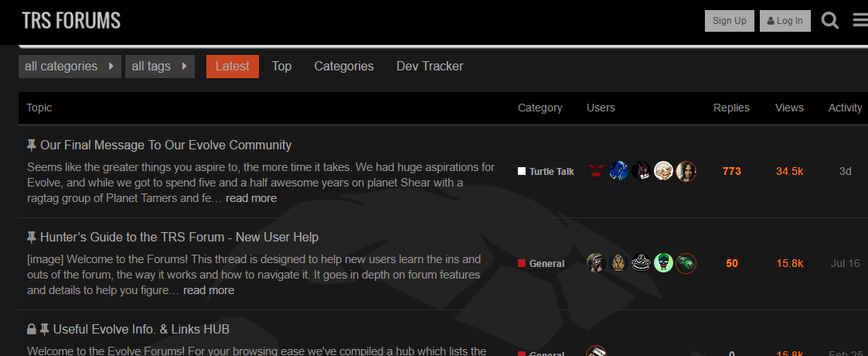The width and height of the screenshot is (868, 356).
Task: Click read more under Hunter's Guide excerpt
Action: 209,290
